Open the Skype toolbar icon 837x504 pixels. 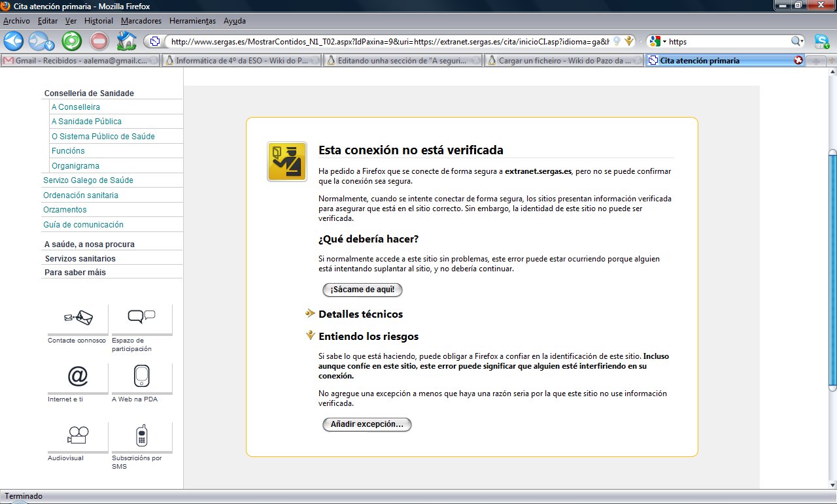[x=821, y=41]
